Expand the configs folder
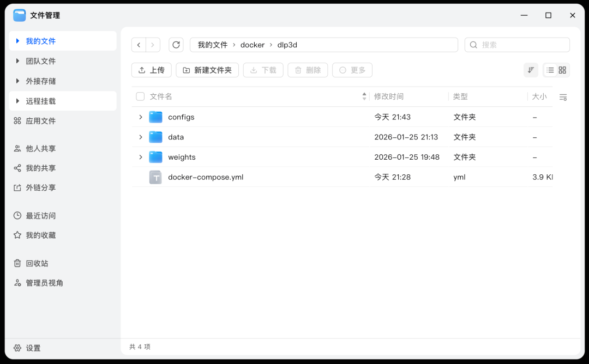The height and width of the screenshot is (364, 589). point(141,117)
